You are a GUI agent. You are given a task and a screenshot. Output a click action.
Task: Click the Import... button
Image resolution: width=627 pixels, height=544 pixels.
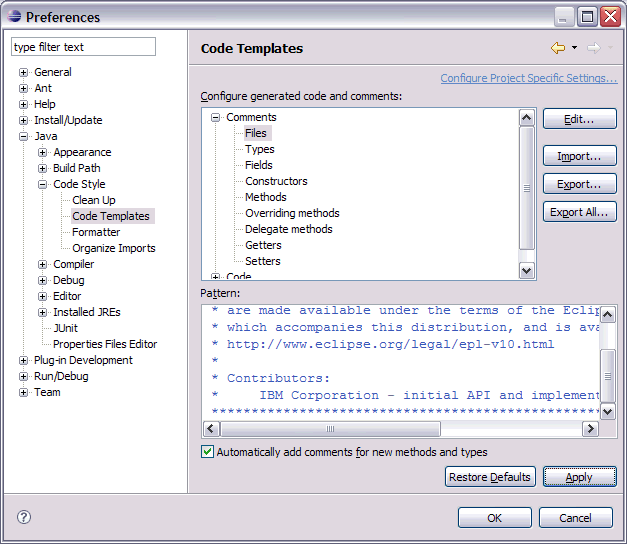[579, 156]
